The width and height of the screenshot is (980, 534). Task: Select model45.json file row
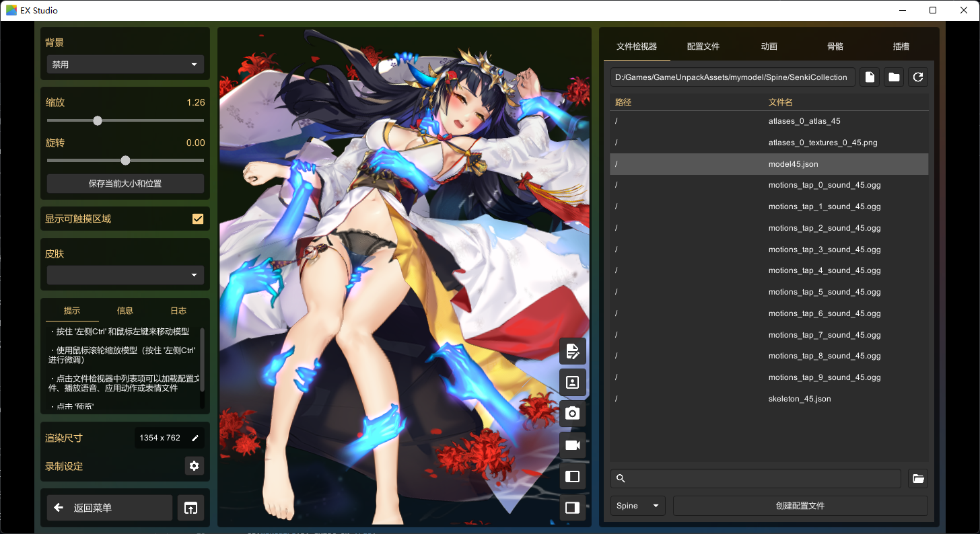[x=769, y=164]
